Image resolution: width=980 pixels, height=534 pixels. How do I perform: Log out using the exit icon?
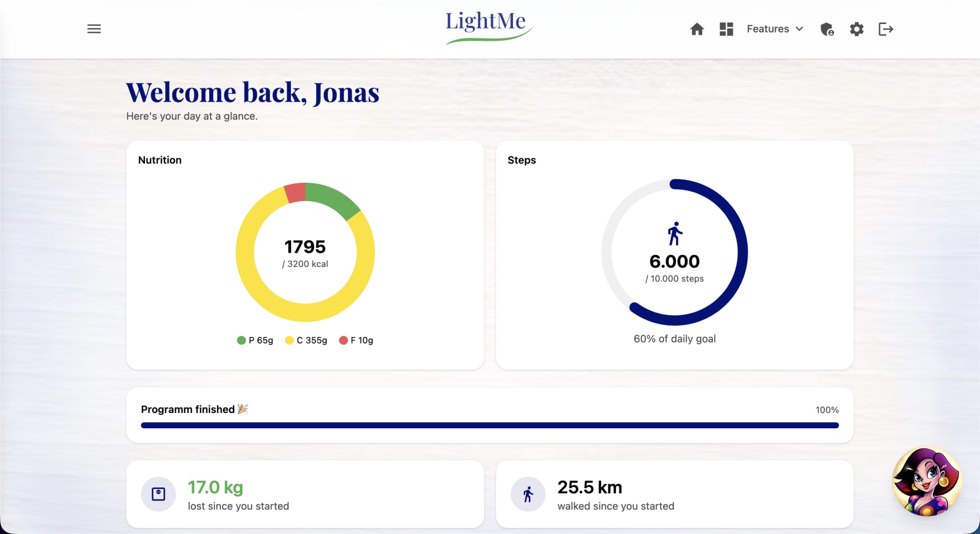click(x=886, y=29)
